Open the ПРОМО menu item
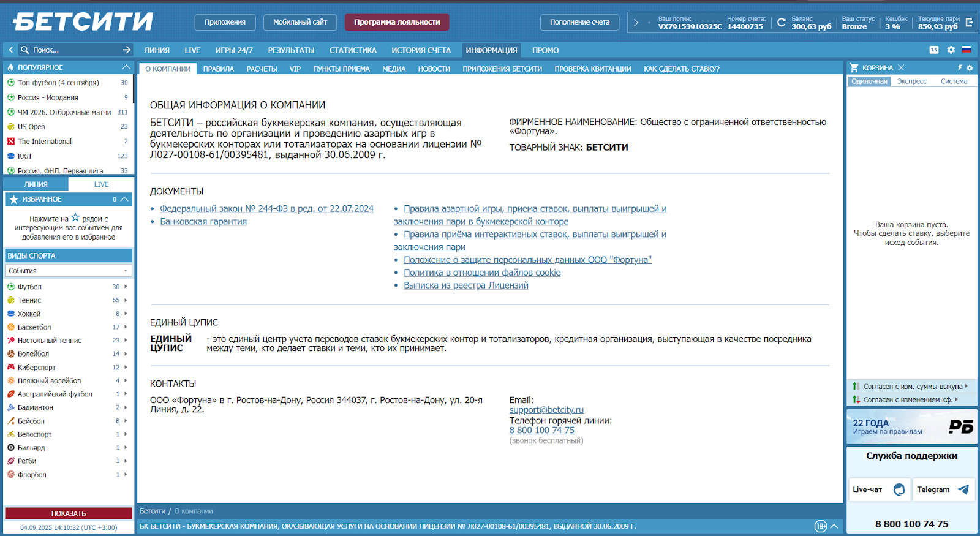The width and height of the screenshot is (980, 536). point(545,50)
